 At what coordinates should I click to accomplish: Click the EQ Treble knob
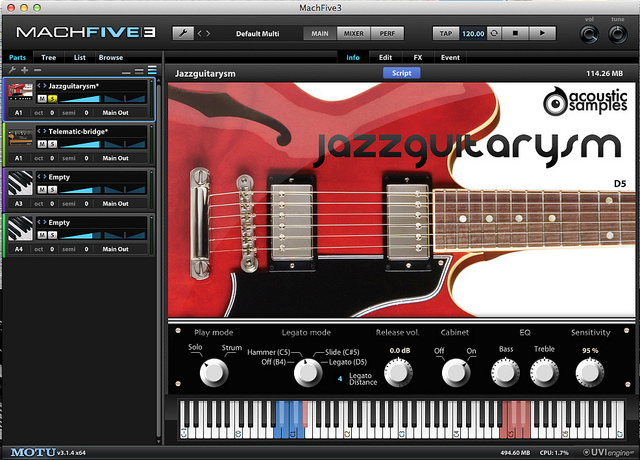click(544, 372)
